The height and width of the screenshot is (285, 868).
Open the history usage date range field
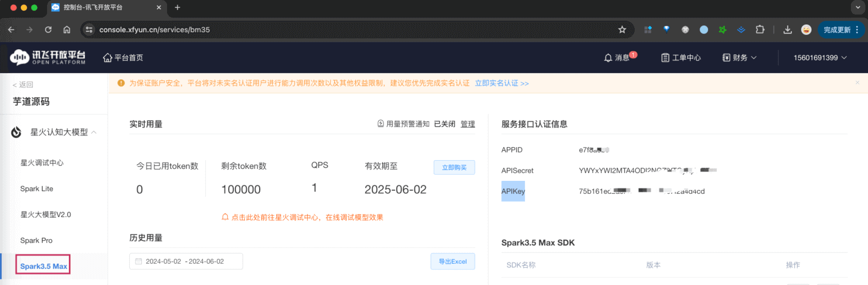(186, 261)
